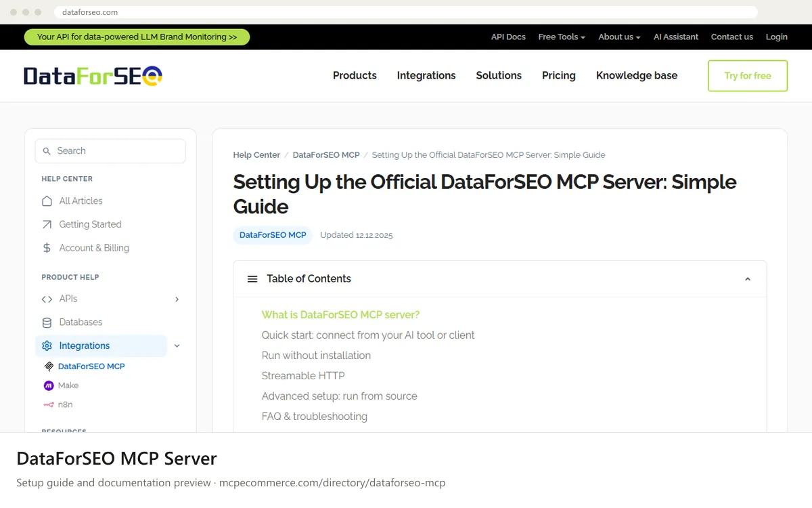
Task: Click the gear icon beside Integrations
Action: pos(47,345)
